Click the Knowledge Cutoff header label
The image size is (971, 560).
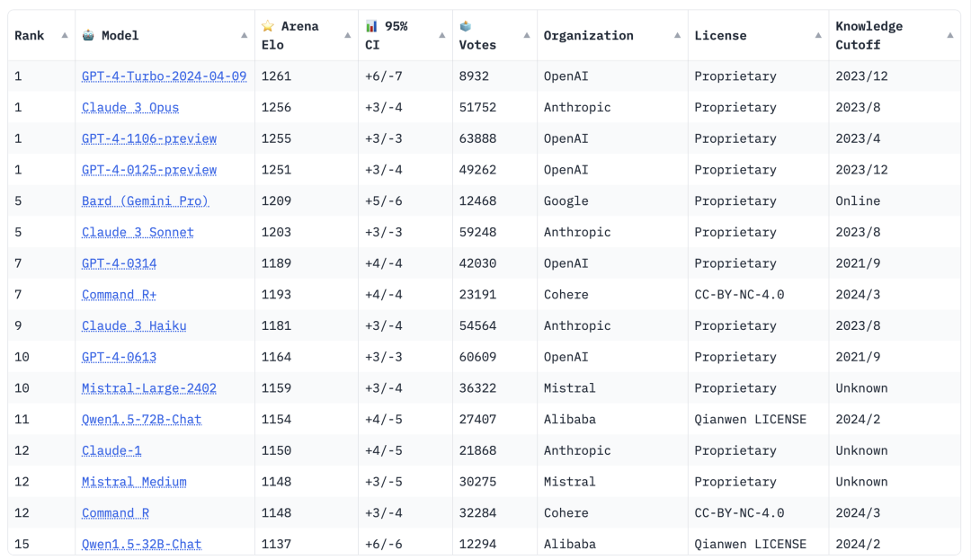pyautogui.click(x=869, y=35)
